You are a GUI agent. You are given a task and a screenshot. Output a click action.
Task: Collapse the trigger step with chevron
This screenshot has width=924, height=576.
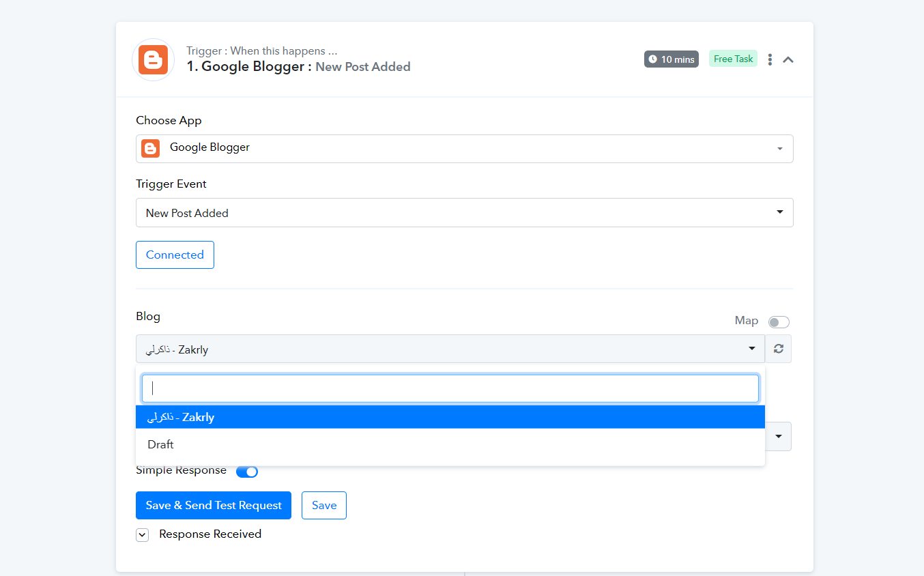pyautogui.click(x=788, y=59)
